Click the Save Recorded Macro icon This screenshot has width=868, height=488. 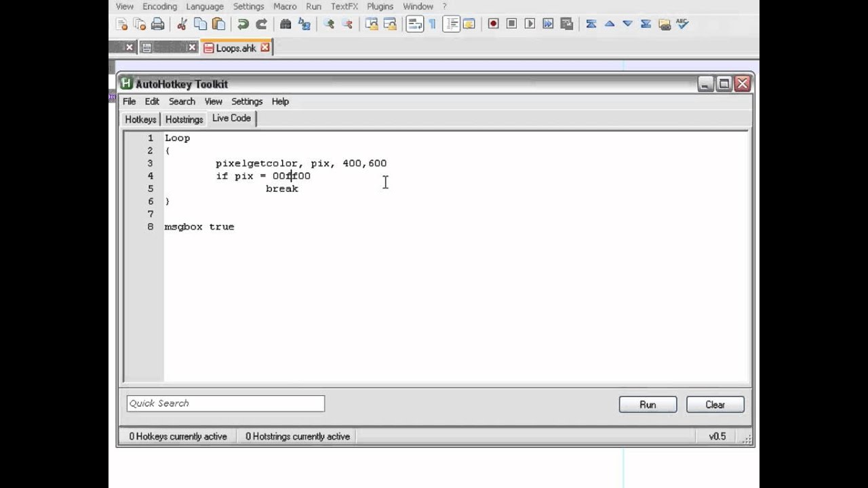pos(566,24)
